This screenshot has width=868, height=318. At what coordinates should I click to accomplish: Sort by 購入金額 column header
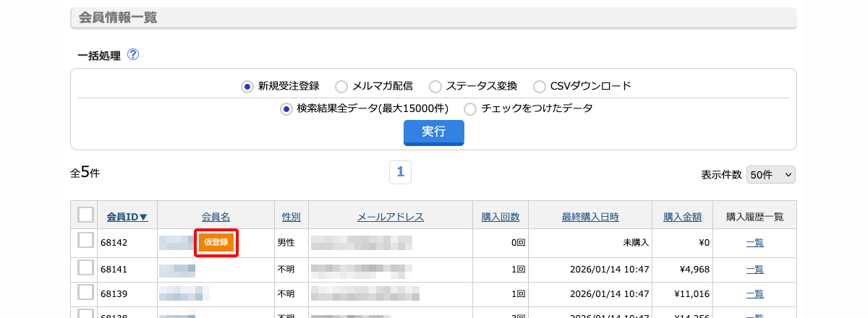point(682,216)
